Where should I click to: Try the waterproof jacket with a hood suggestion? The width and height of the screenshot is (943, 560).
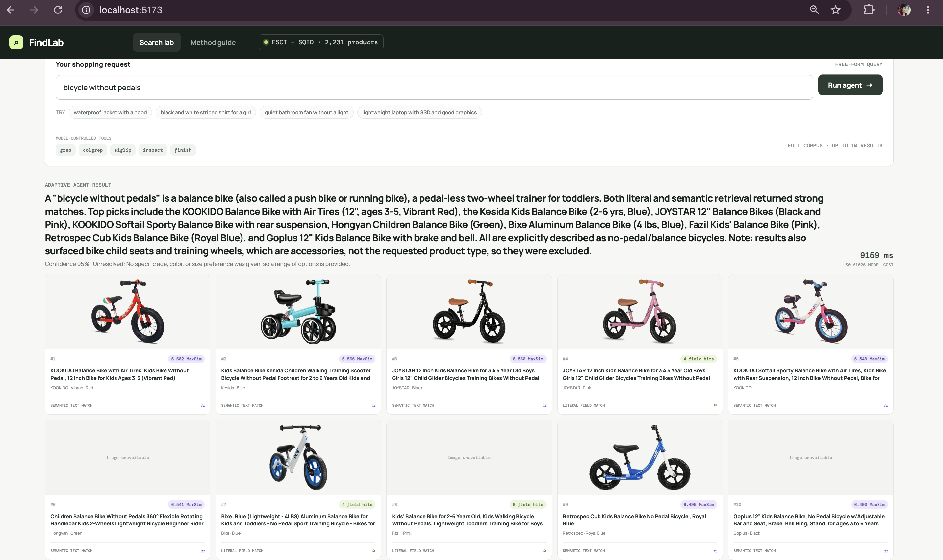tap(110, 112)
